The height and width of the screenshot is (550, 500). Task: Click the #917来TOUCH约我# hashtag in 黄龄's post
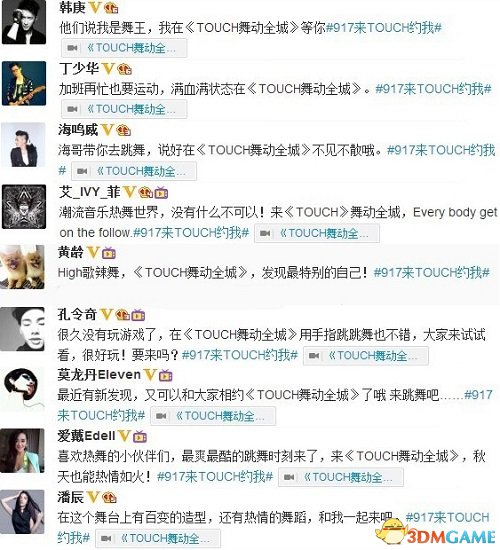(432, 273)
